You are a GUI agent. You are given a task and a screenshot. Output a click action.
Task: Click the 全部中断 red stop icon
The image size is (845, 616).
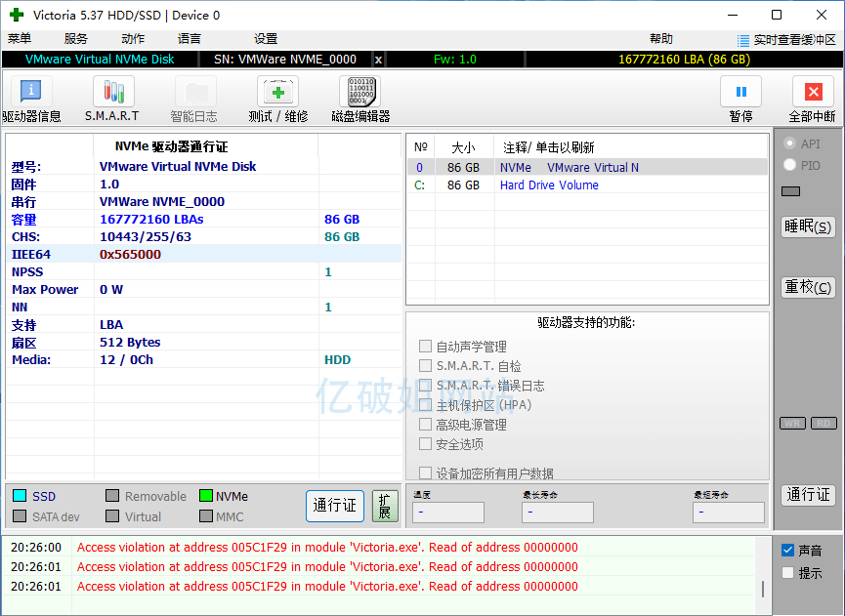click(812, 92)
